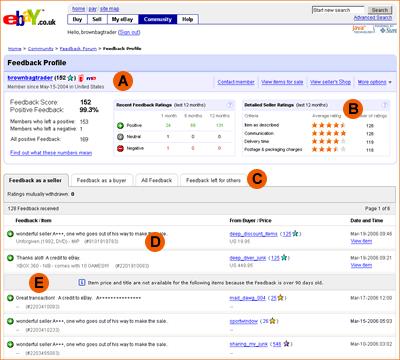Viewport: 400px width, 360px height.
Task: Click View items for sale link
Action: (282, 82)
